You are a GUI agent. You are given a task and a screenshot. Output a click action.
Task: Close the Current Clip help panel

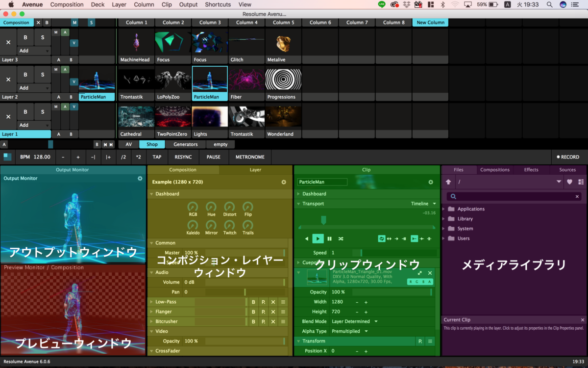tap(583, 320)
